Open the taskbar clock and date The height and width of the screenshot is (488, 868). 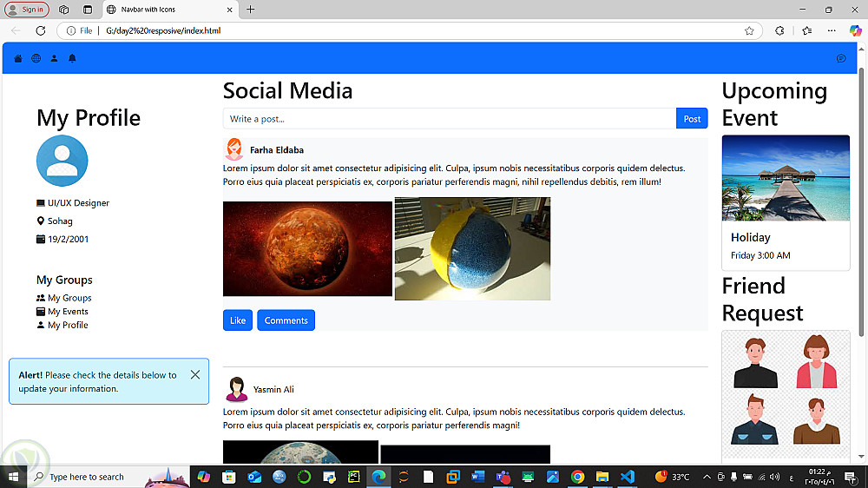(820, 477)
